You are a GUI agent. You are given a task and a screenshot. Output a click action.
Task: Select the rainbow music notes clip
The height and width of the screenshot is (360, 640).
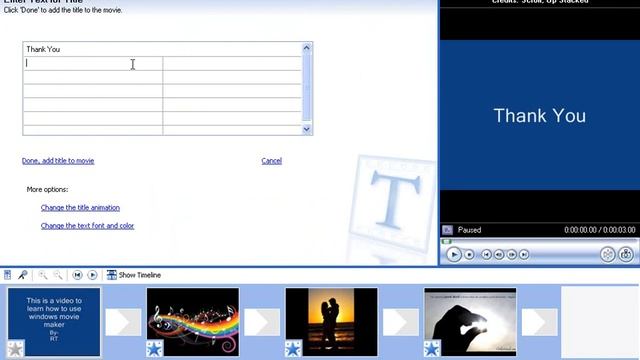[x=193, y=322]
